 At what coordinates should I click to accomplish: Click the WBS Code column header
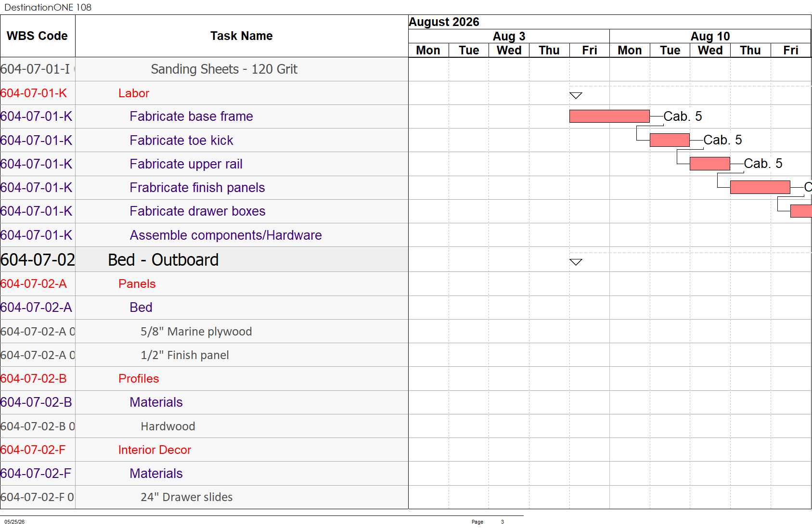pos(38,36)
